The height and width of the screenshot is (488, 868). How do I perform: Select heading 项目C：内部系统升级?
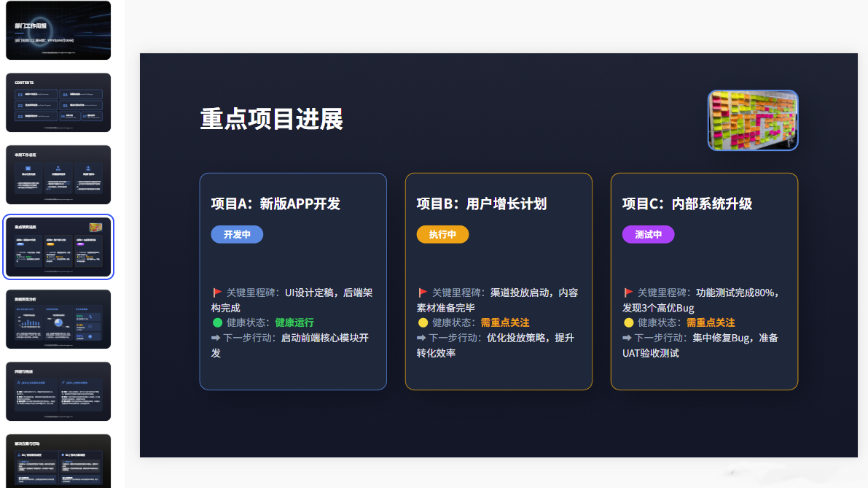[687, 204]
